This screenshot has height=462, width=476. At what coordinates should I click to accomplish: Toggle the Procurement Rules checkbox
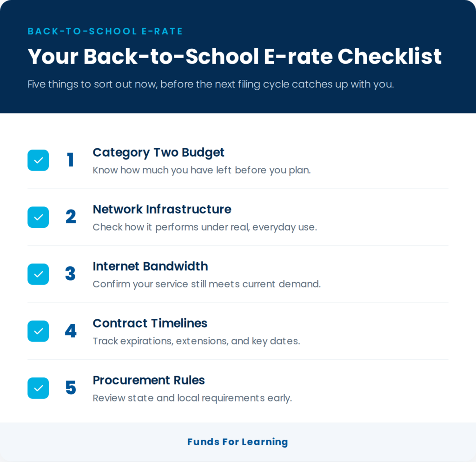(38, 388)
